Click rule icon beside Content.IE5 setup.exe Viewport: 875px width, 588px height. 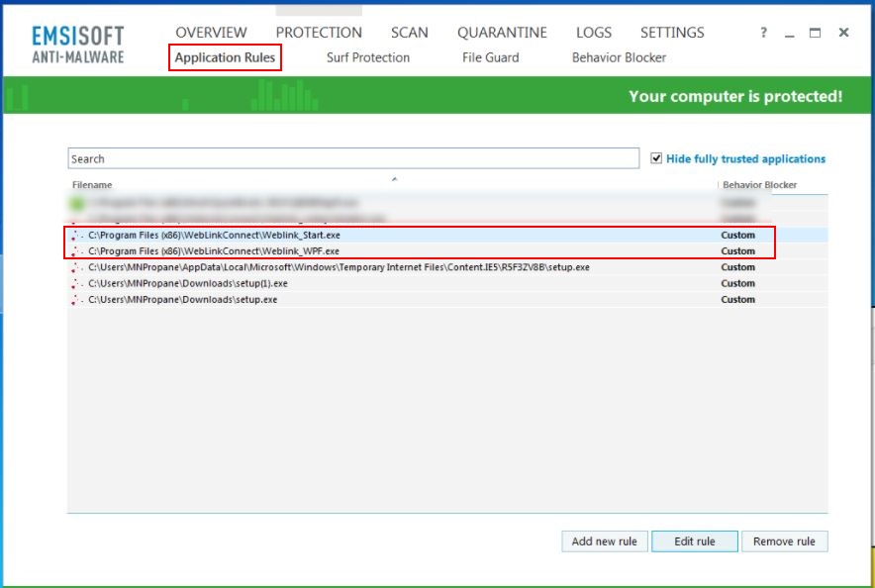(x=77, y=268)
